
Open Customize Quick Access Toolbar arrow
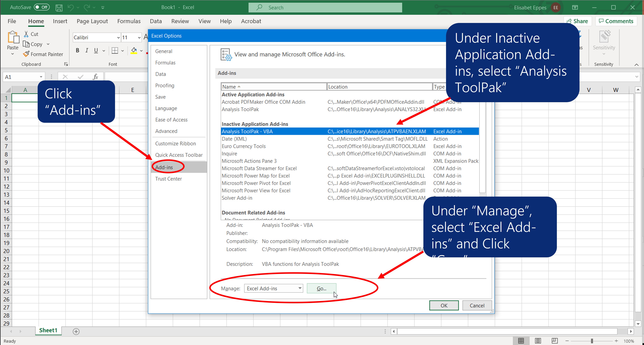point(103,8)
